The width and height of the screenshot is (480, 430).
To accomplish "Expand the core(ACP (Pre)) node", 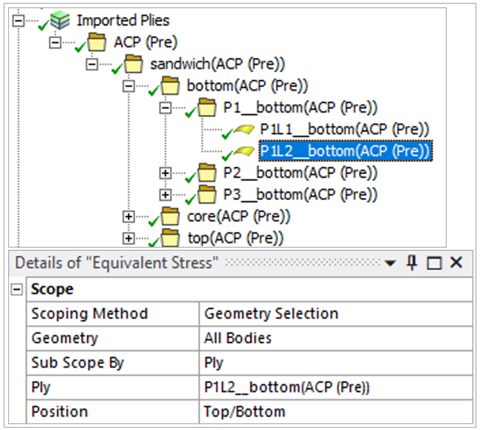I will [x=128, y=217].
